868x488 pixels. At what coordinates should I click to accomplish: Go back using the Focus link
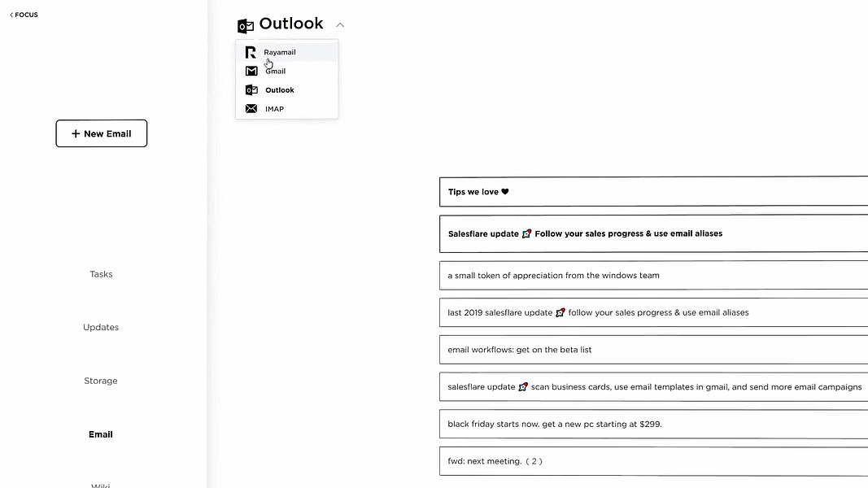click(24, 15)
